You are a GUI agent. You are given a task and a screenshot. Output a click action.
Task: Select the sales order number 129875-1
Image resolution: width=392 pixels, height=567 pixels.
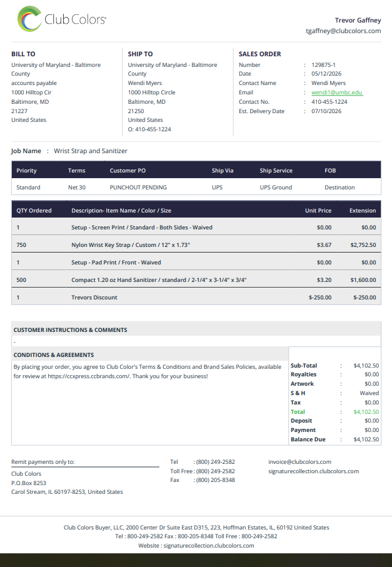coord(323,65)
